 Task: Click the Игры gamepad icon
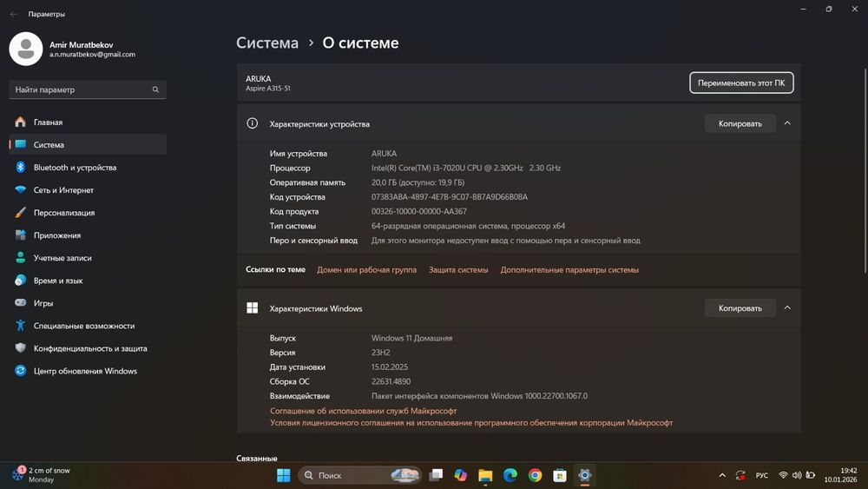tap(21, 303)
